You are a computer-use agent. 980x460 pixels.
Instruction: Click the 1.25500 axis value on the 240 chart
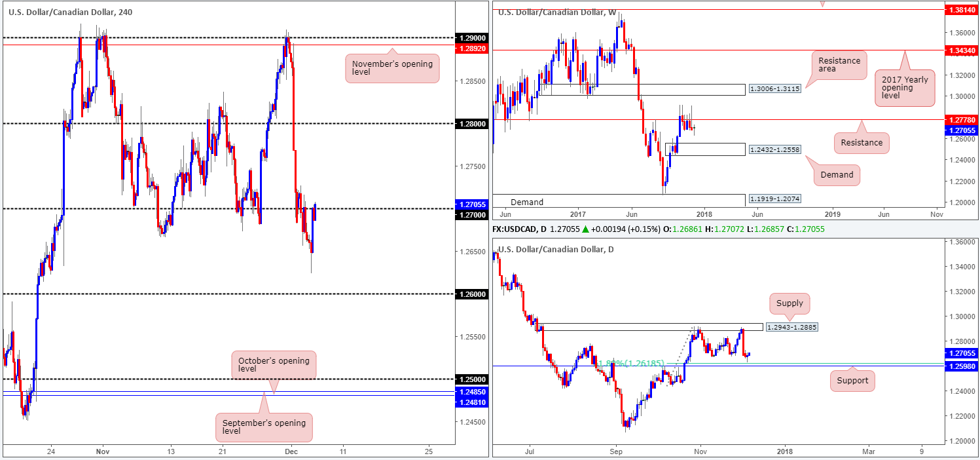[x=473, y=337]
